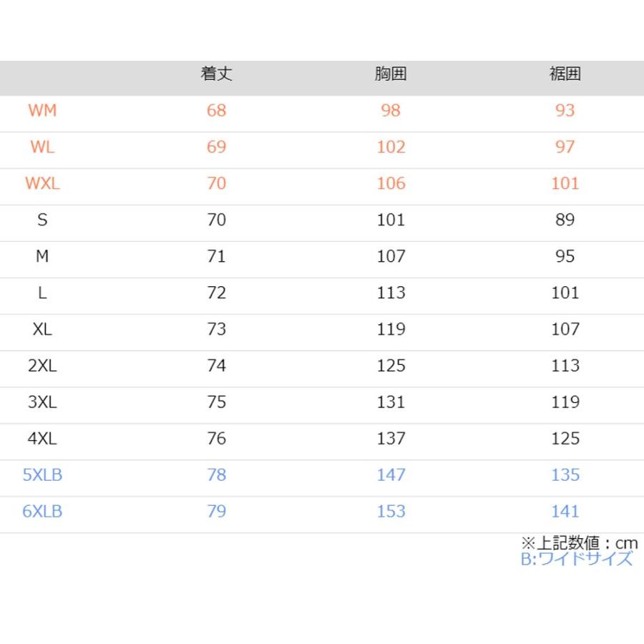Viewport: 644px width, 644px height.
Task: Click the ※上記数値：cm footnote
Action: point(580,543)
